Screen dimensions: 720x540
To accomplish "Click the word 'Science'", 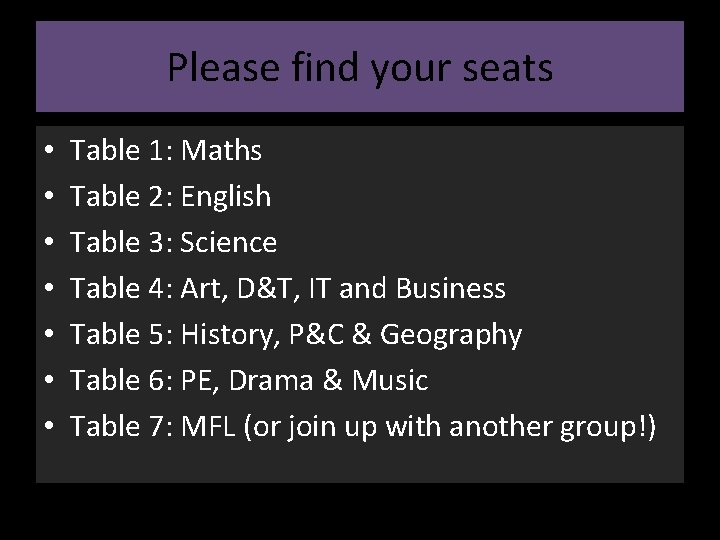I will (229, 243).
